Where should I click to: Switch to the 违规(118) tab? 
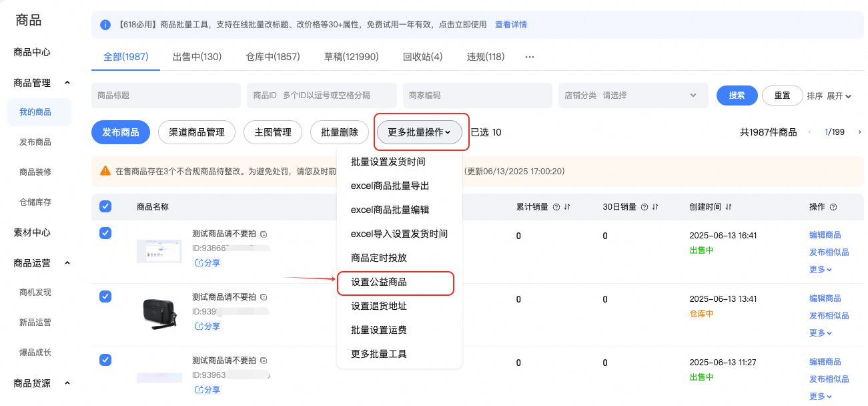coord(486,57)
